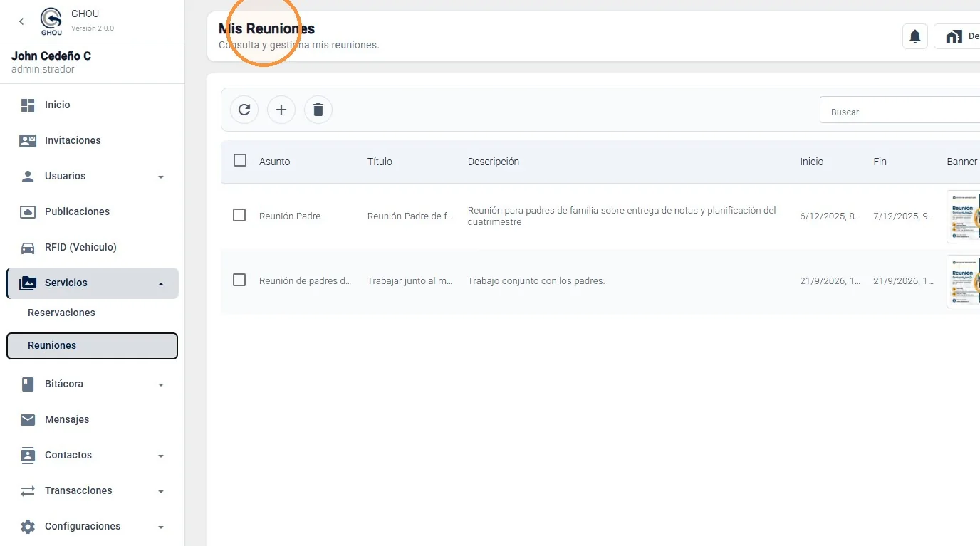Collapse the Servicios submenu arrow

point(161,283)
